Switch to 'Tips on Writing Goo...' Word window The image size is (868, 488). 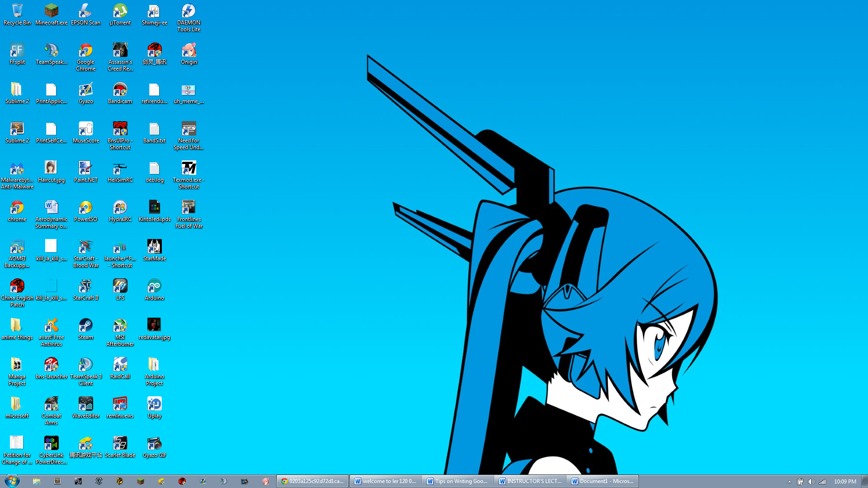(x=458, y=481)
